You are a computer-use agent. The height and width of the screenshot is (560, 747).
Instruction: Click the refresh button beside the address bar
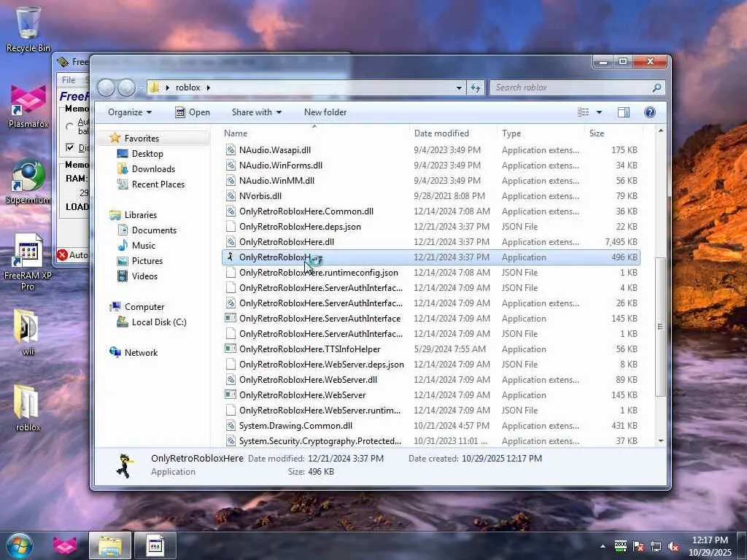click(x=476, y=87)
